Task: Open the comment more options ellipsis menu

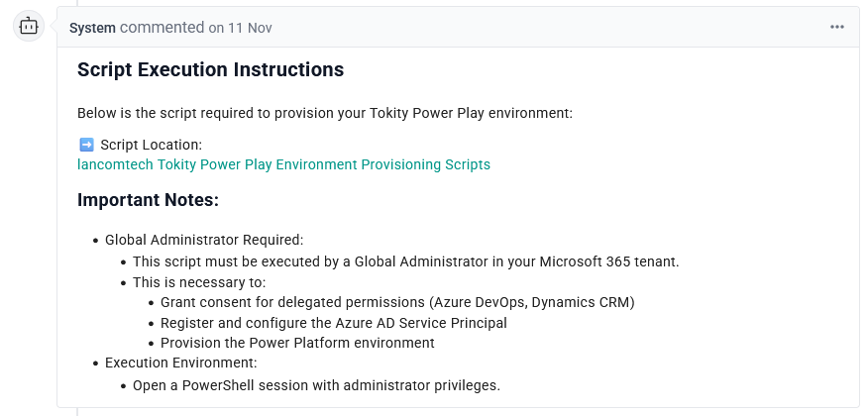Action: (837, 27)
